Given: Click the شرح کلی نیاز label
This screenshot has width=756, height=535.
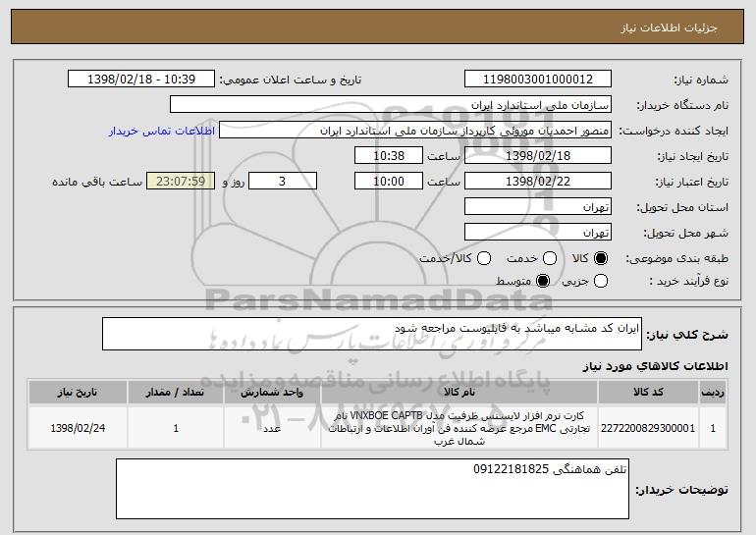Looking at the screenshot, I should pos(687,335).
